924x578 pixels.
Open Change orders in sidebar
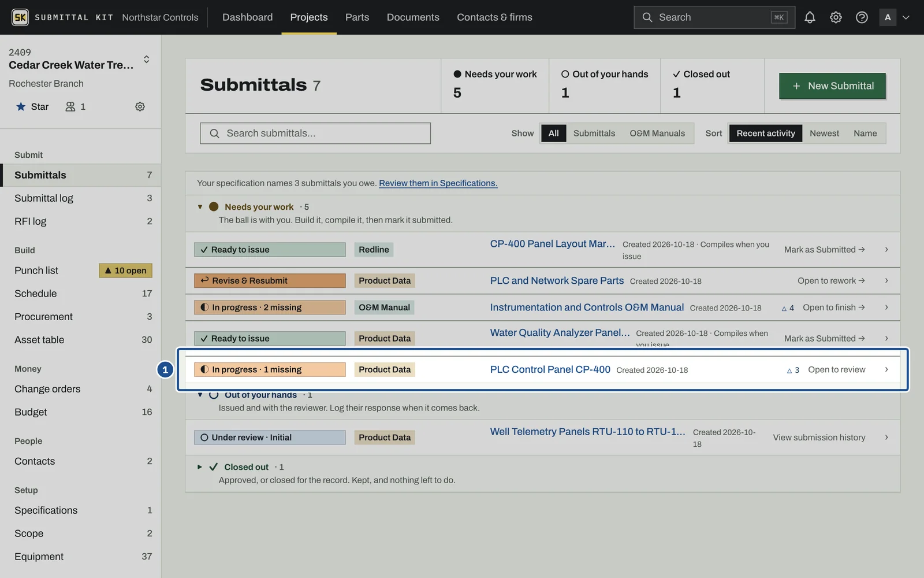click(x=80, y=389)
